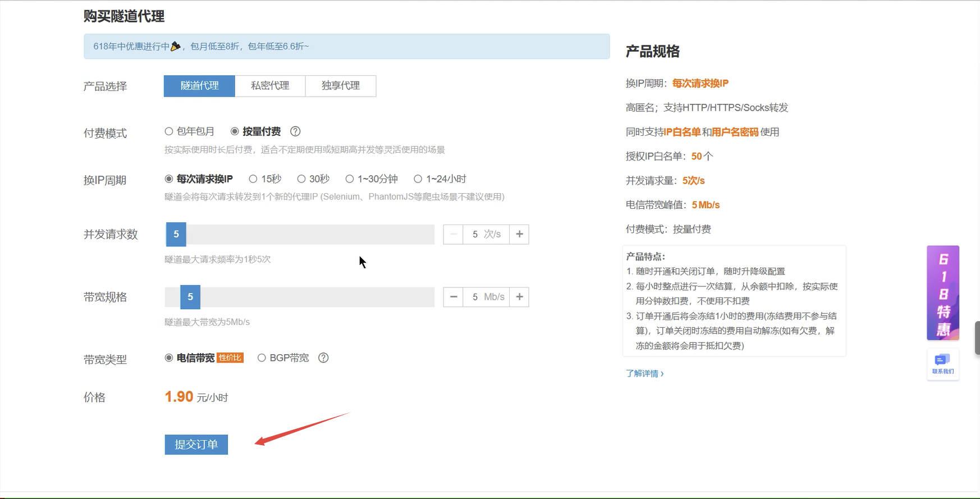The image size is (980, 499).
Task: Click 电信带宽峰值 value 5Mb/s
Action: 706,205
